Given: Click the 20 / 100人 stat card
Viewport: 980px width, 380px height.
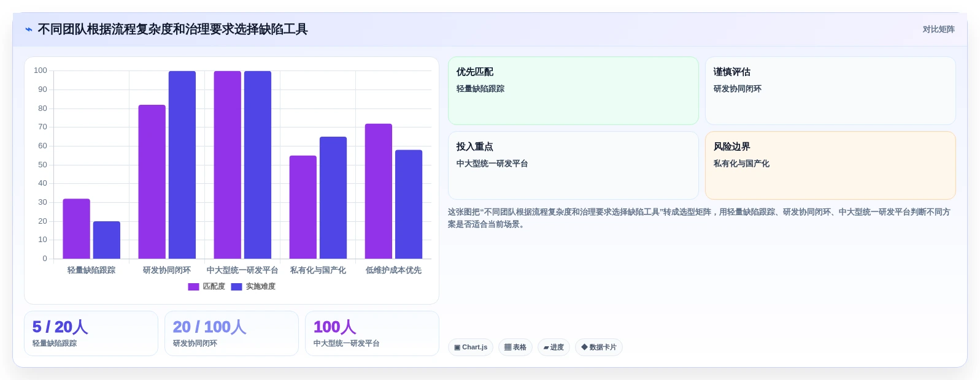Looking at the screenshot, I should [231, 333].
